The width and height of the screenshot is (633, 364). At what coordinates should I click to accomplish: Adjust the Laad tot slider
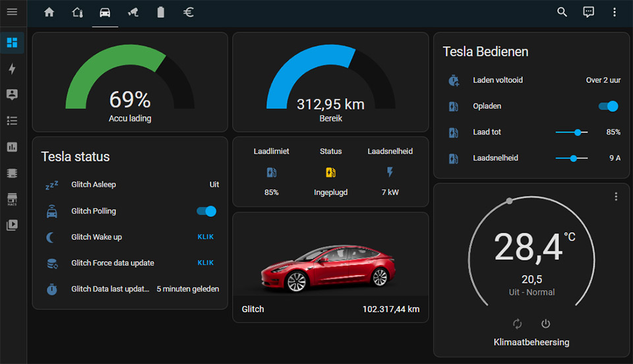pos(572,132)
